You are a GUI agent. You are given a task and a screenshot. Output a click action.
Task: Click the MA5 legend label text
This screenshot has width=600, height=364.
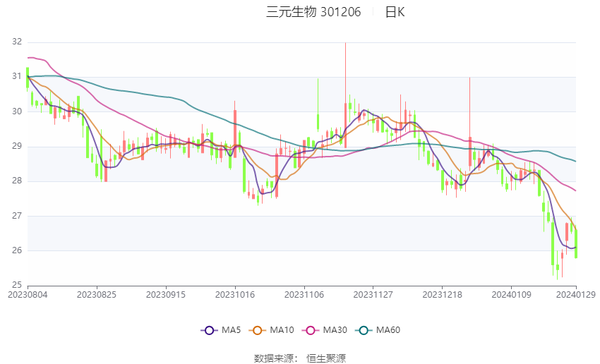click(x=231, y=330)
